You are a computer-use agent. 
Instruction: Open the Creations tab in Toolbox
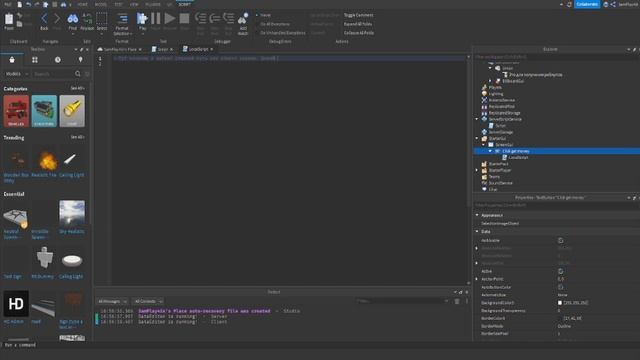(80, 60)
